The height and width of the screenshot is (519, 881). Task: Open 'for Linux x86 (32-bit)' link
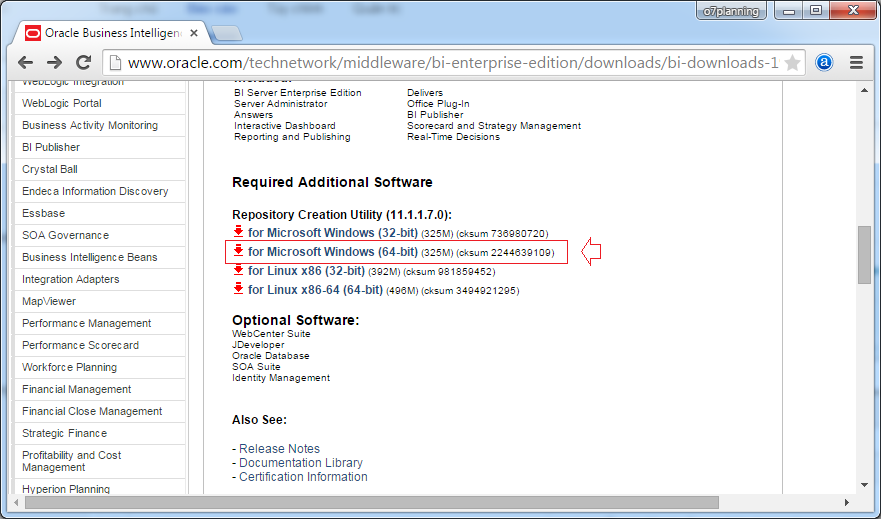pyautogui.click(x=306, y=271)
